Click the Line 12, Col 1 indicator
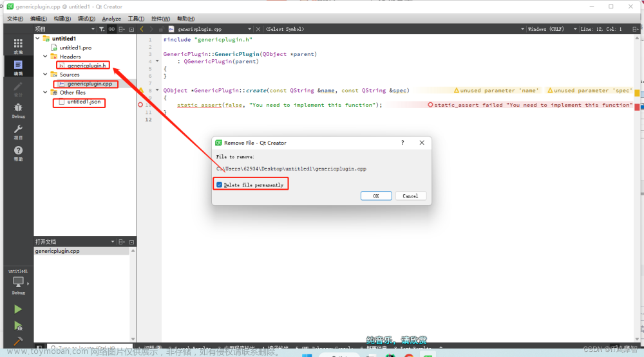 [601, 29]
